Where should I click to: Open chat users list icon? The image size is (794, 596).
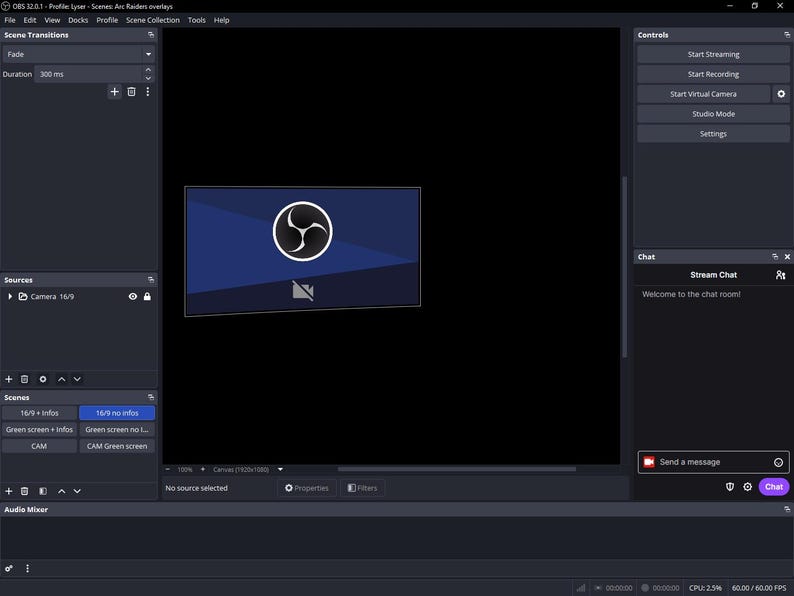tap(780, 275)
